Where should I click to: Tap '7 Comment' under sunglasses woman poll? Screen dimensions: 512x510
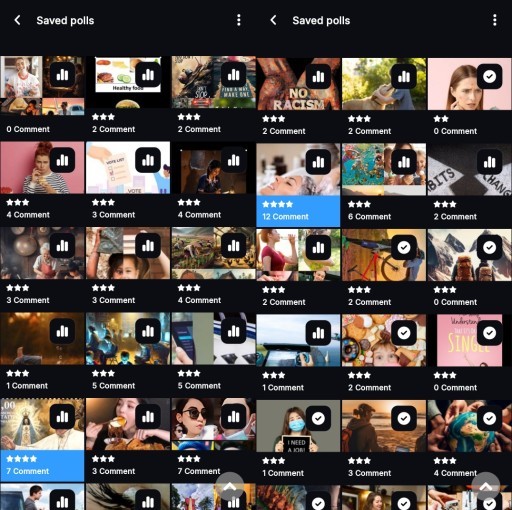[x=199, y=471]
